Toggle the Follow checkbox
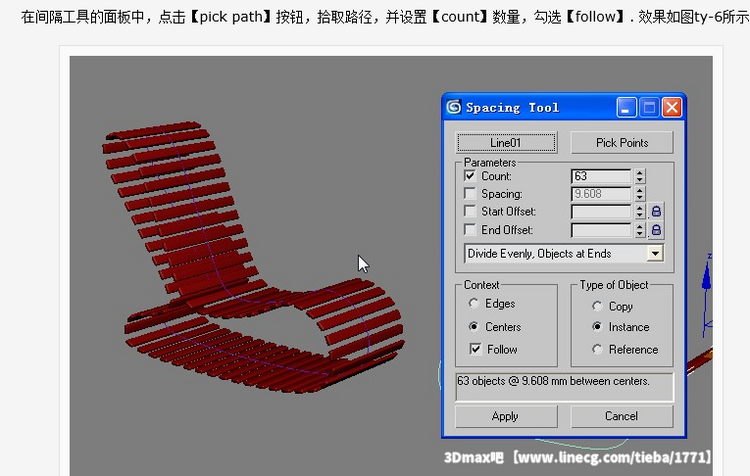This screenshot has height=476, width=750. coord(475,349)
